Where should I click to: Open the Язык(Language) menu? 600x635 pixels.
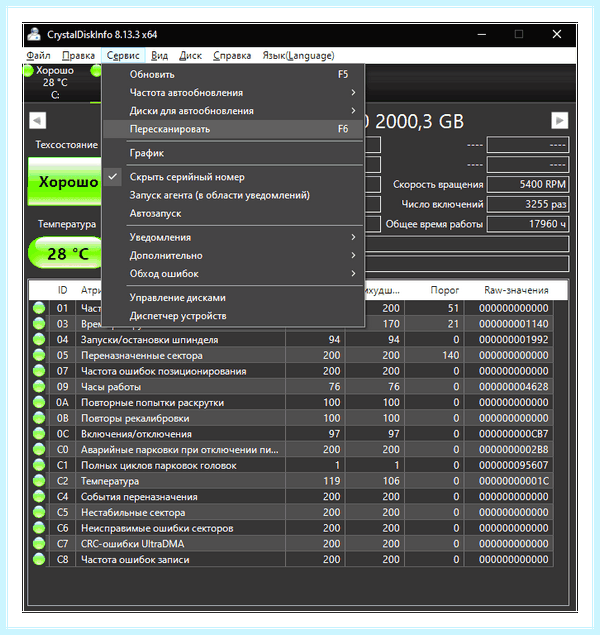pyautogui.click(x=298, y=55)
